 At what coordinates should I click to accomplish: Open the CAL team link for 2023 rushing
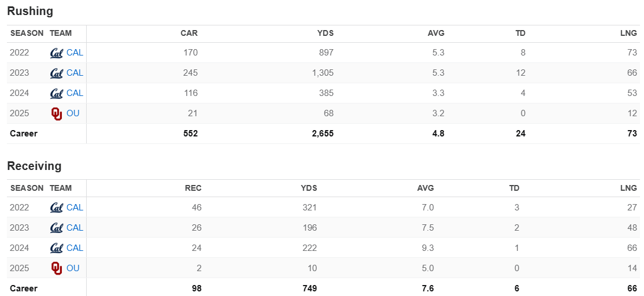[75, 73]
